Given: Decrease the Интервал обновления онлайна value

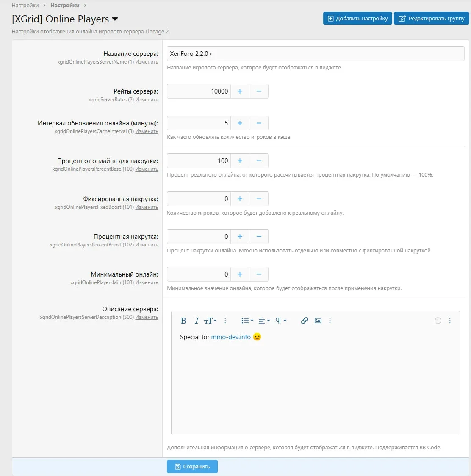Looking at the screenshot, I should click(259, 123).
